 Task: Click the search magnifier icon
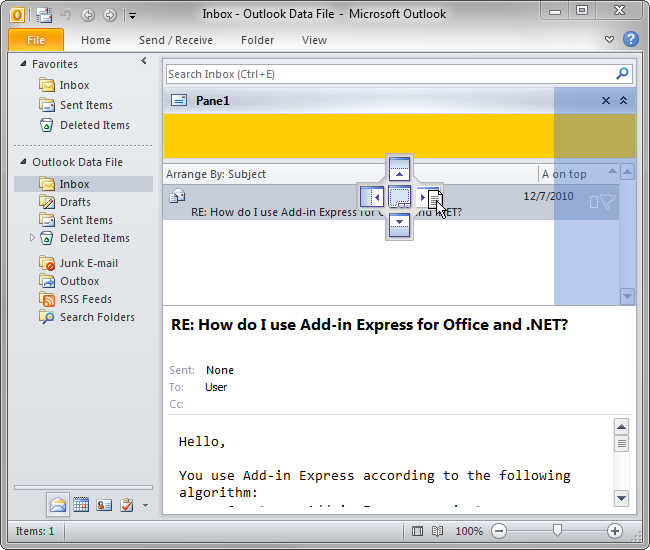622,74
